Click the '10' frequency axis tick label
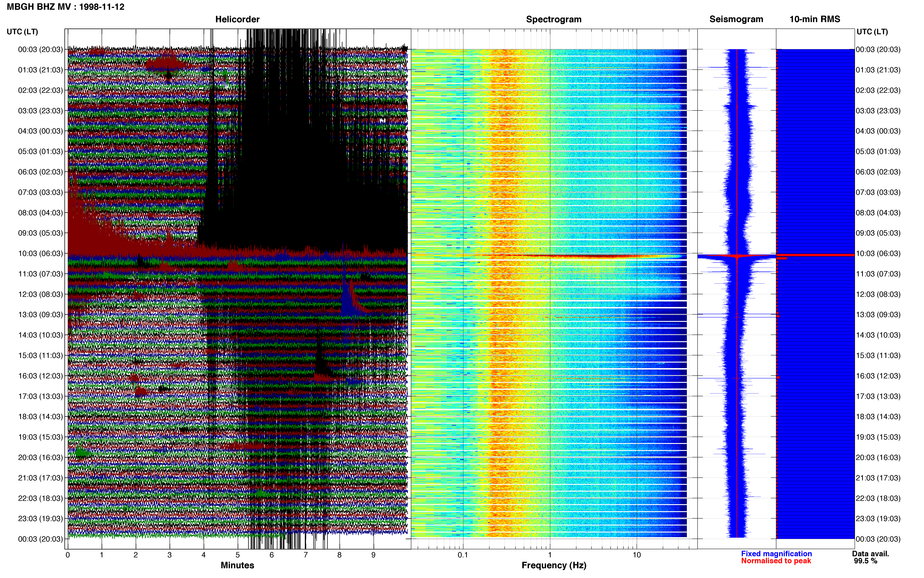 [637, 555]
